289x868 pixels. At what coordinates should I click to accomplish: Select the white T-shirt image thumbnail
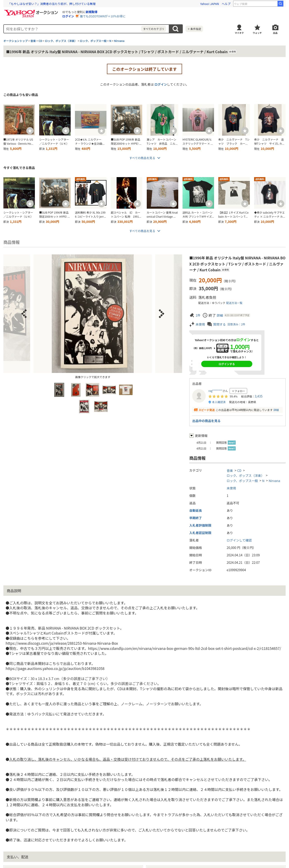click(126, 390)
